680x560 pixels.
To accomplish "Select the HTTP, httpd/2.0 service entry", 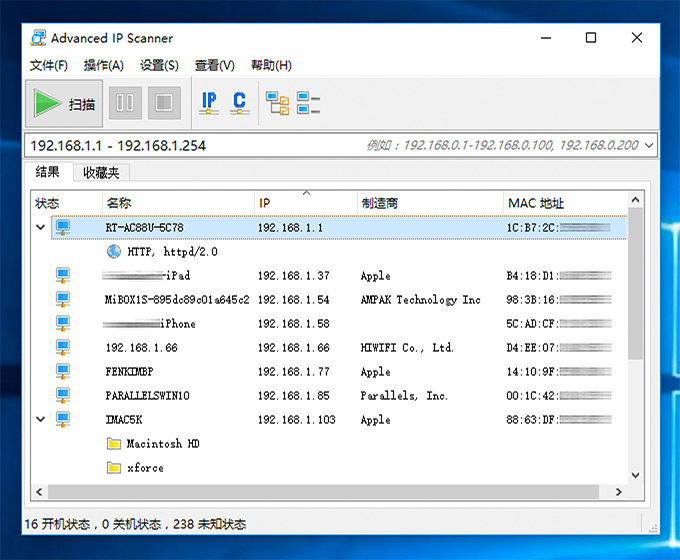I will (172, 252).
